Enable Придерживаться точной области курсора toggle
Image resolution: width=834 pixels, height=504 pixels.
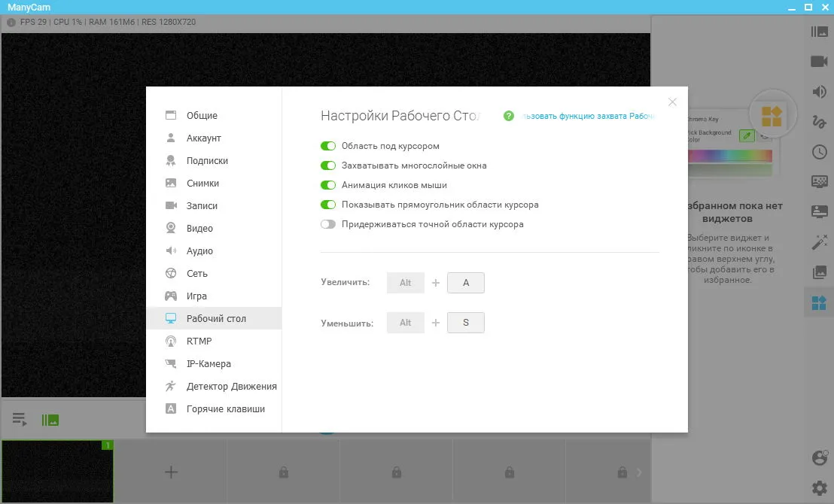click(328, 224)
